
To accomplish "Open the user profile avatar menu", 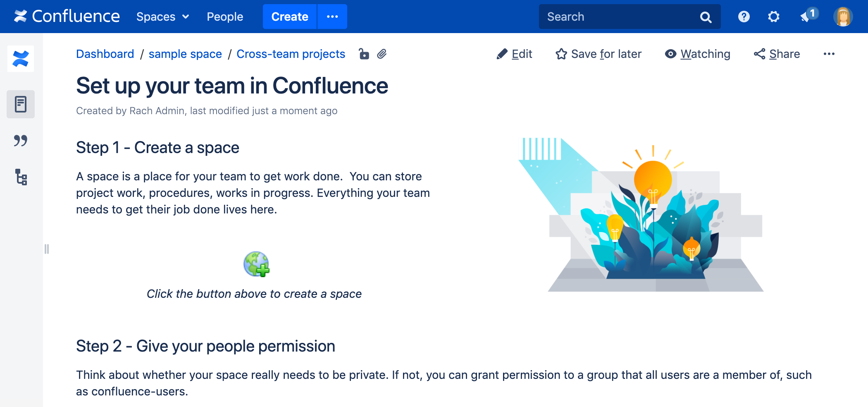I will click(x=843, y=17).
